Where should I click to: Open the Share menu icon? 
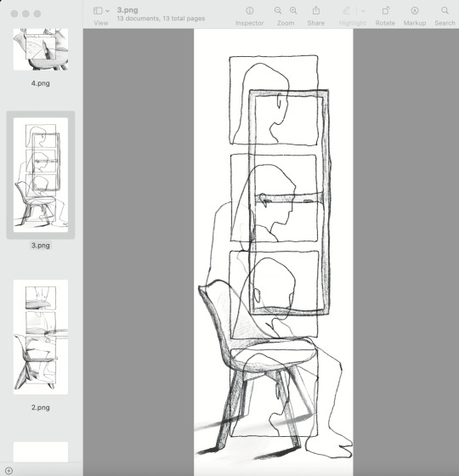[x=316, y=11]
